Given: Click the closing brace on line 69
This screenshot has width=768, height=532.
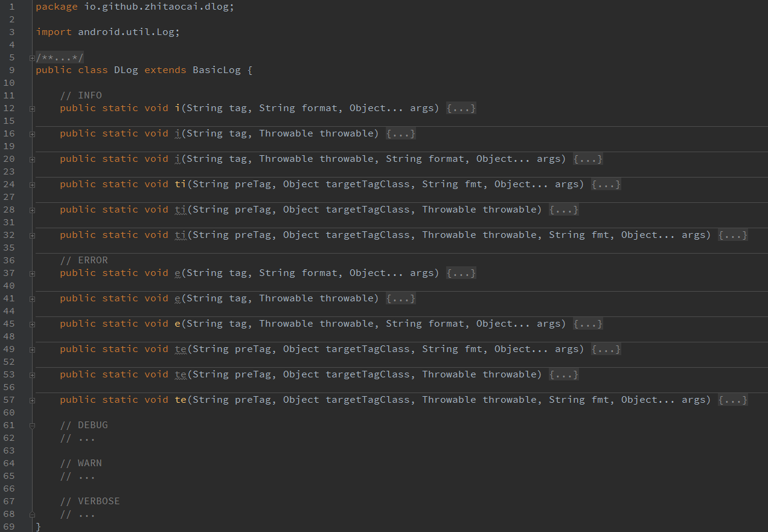Looking at the screenshot, I should [x=39, y=527].
